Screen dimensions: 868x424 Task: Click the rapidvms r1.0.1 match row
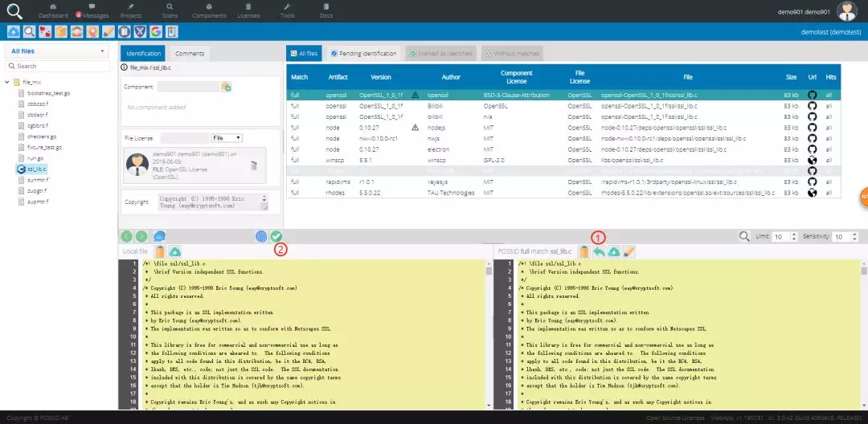(563, 181)
